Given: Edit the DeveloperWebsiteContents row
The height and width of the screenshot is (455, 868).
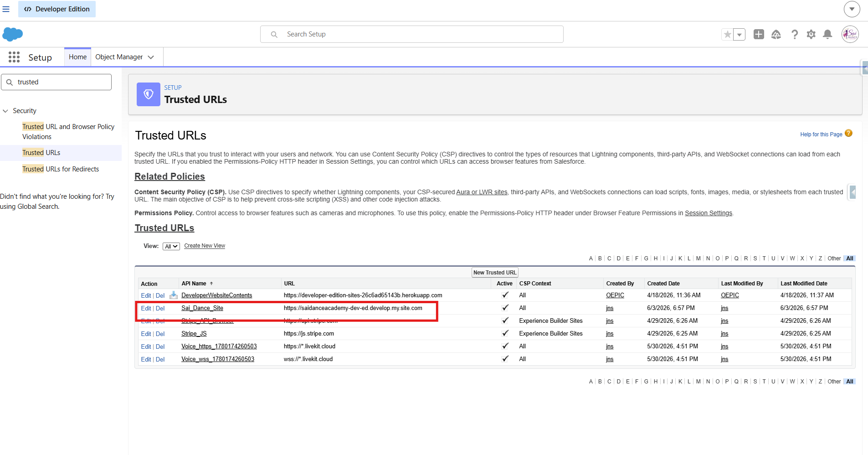Looking at the screenshot, I should coord(146,295).
